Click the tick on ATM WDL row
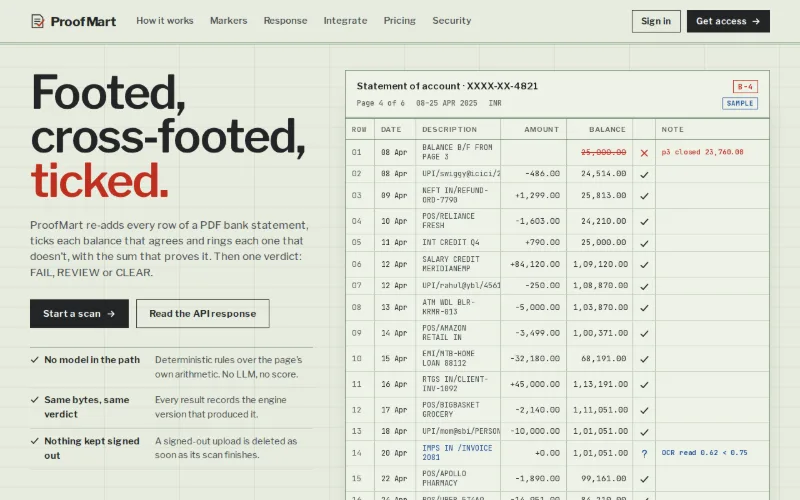Viewport: 800px width, 500px height. click(644, 308)
